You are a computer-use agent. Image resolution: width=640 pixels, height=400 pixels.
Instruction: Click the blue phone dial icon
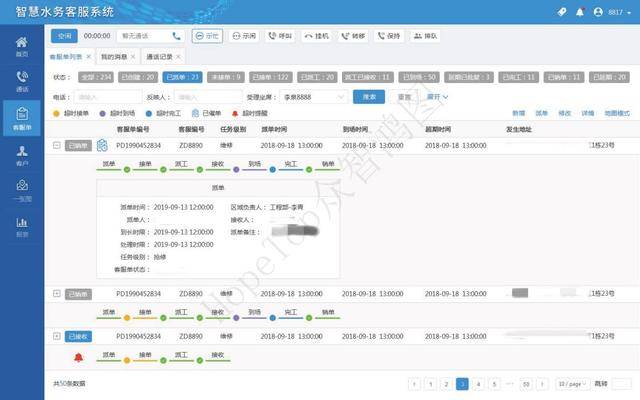tap(176, 35)
